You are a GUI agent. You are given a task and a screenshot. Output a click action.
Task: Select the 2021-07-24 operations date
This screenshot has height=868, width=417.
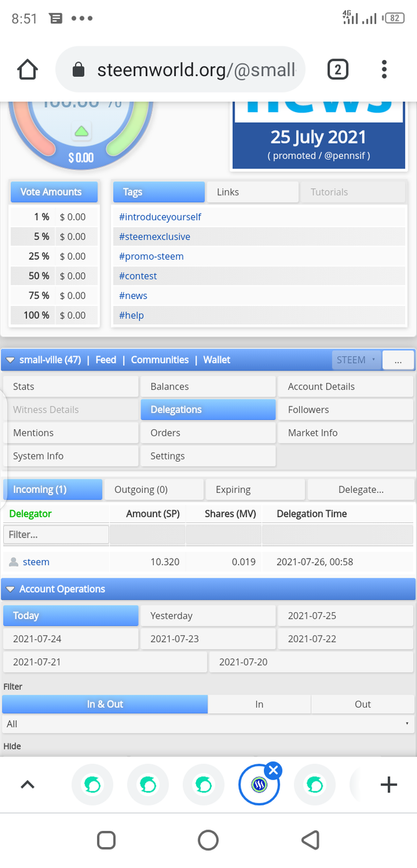coord(70,639)
